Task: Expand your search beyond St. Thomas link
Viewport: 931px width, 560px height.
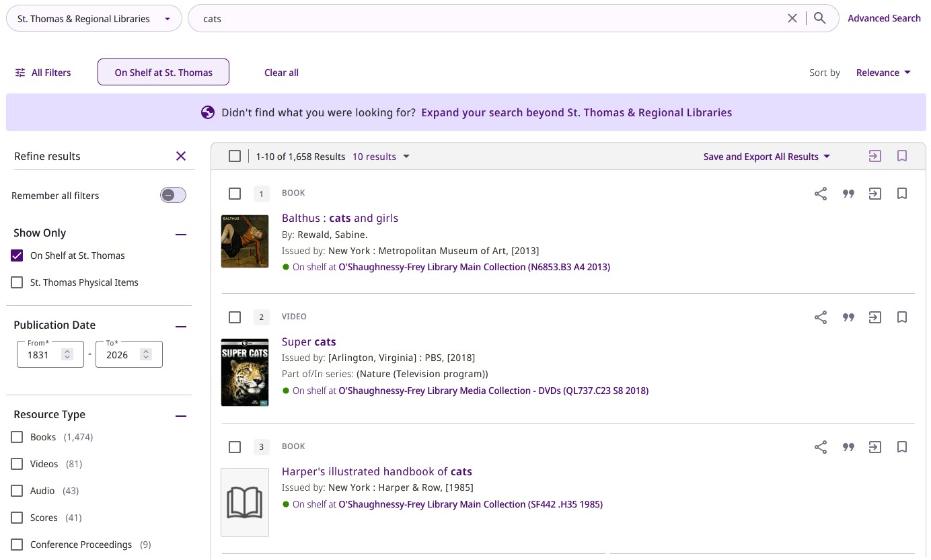Action: [576, 112]
